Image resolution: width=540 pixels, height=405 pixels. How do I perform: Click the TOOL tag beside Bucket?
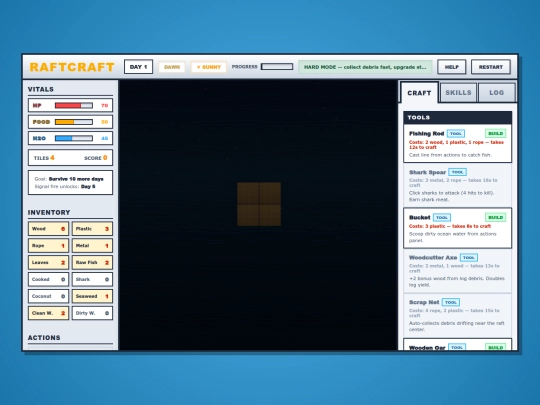click(x=442, y=217)
